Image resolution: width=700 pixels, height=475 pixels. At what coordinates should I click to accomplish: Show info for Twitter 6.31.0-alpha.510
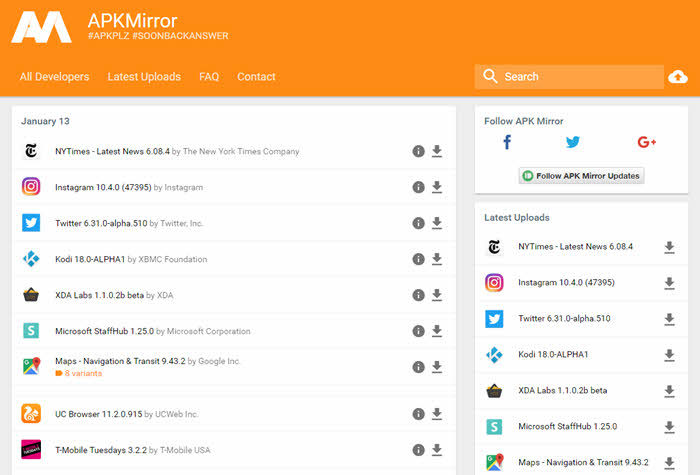[x=418, y=223]
